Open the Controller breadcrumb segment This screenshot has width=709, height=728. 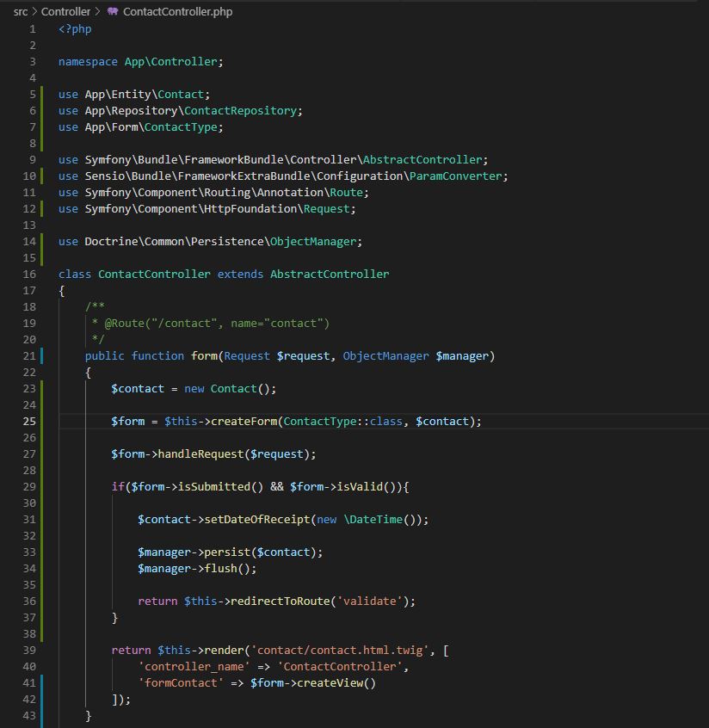[65, 12]
